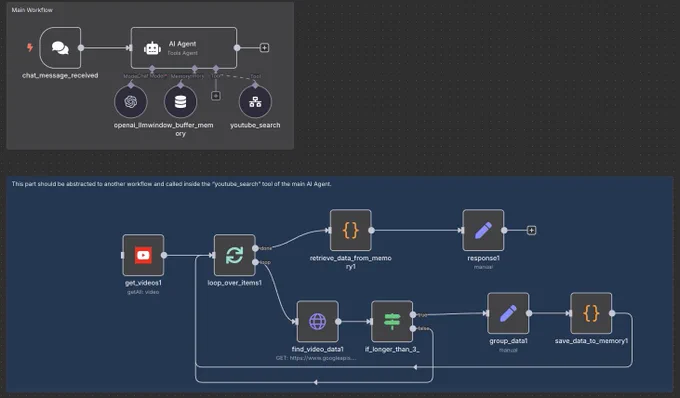Image resolution: width=680 pixels, height=398 pixels.
Task: Select the chat_message_received trigger node
Action: [x=60, y=48]
